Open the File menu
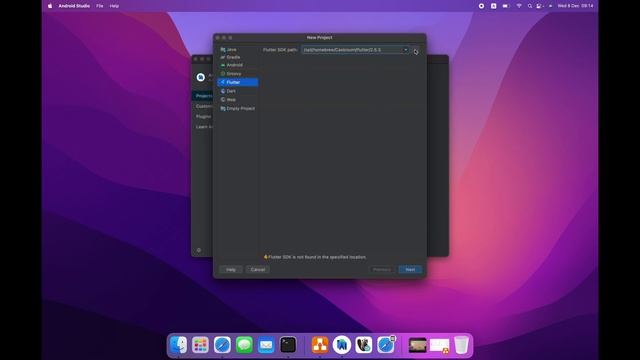Screen dimensions: 640x360 pos(100,6)
